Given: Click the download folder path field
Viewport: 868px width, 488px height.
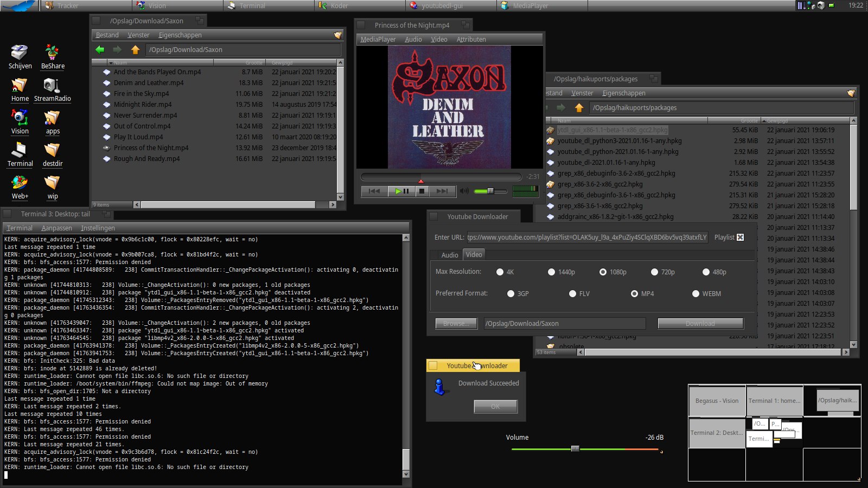Looking at the screenshot, I should click(565, 323).
